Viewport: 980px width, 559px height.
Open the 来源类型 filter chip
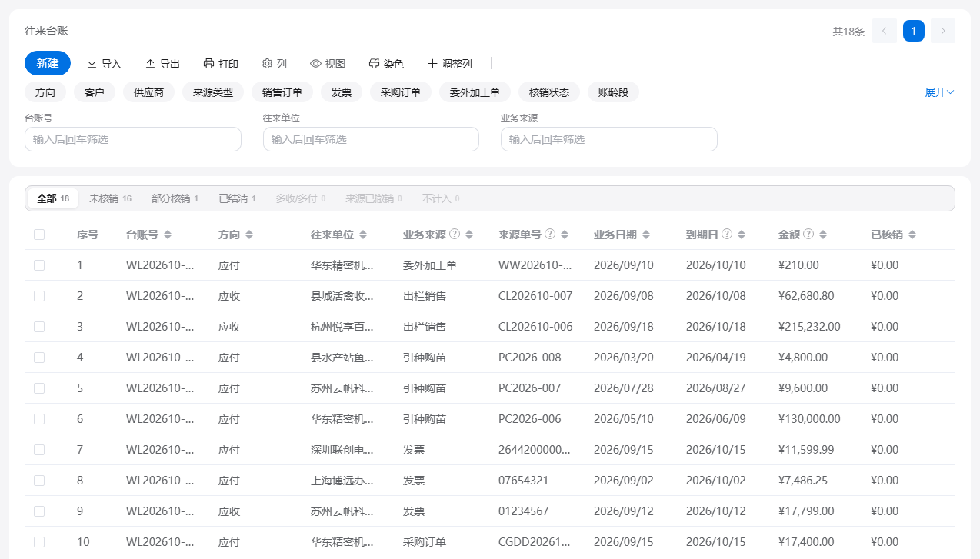tap(213, 92)
